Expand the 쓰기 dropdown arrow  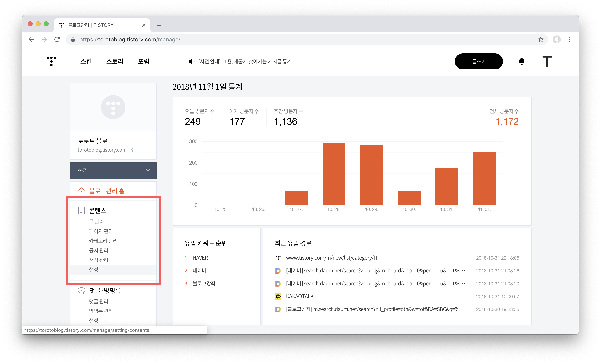pyautogui.click(x=148, y=170)
